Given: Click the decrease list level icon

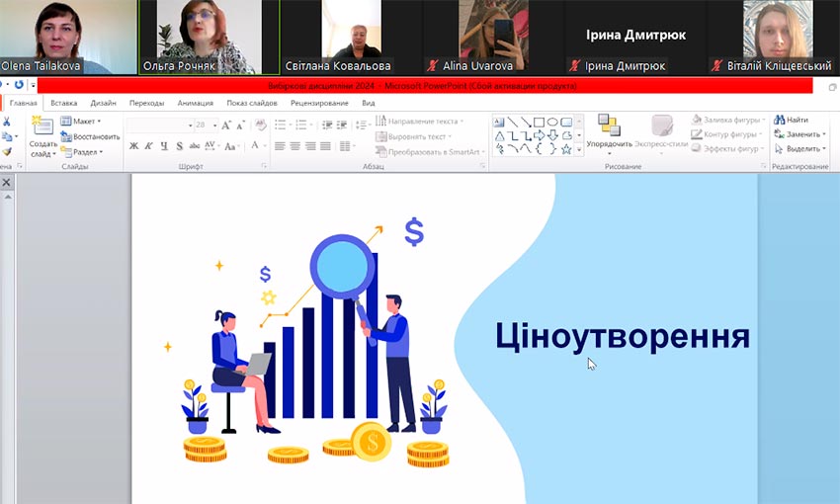Looking at the screenshot, I should tap(327, 125).
